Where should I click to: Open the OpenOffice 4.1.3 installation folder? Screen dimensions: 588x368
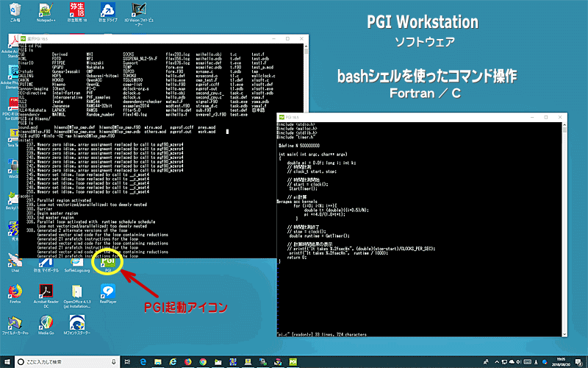[77, 296]
